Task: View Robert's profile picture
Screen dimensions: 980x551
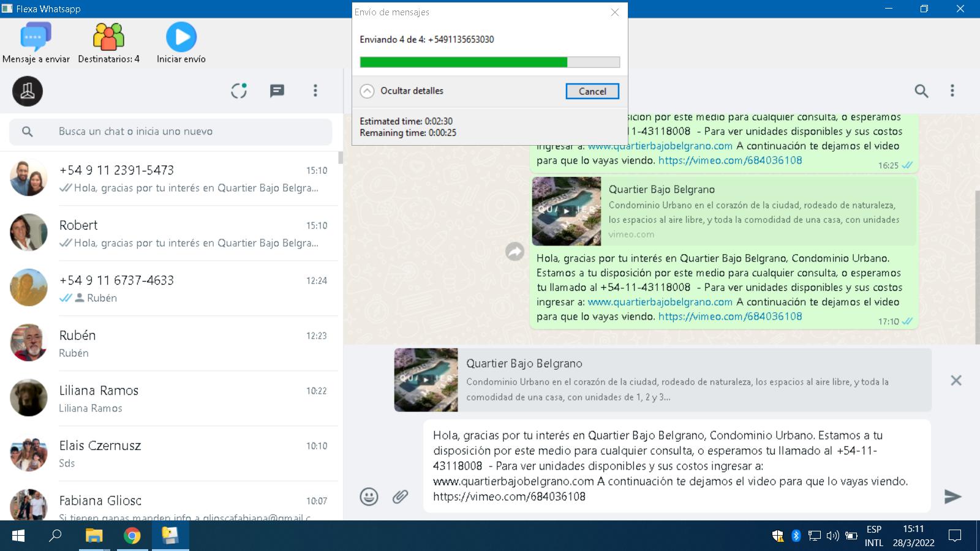Action: [29, 233]
